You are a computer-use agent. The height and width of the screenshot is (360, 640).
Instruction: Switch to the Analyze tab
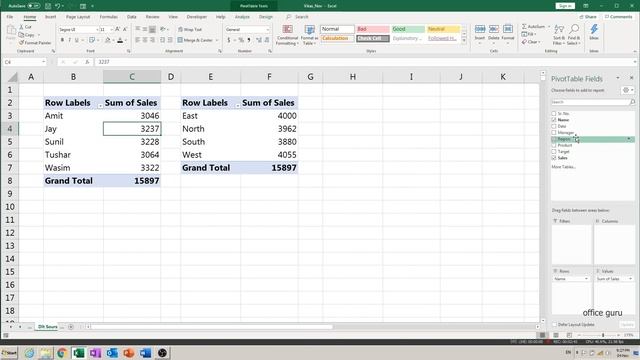click(x=242, y=17)
